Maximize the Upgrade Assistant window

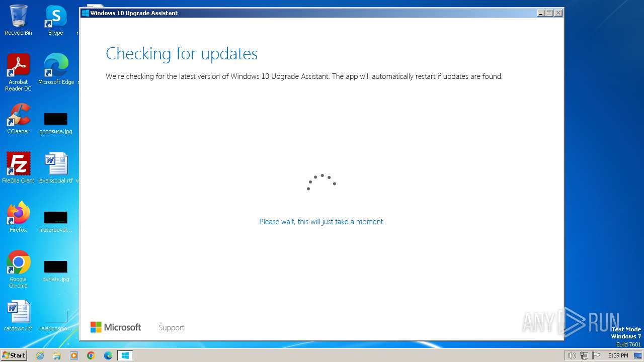click(x=549, y=13)
